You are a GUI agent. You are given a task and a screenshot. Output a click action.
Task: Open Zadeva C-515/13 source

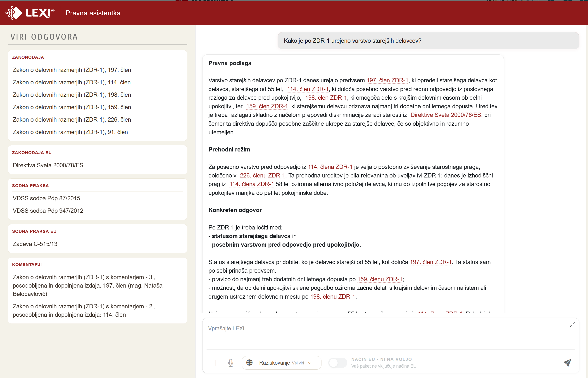coord(35,244)
